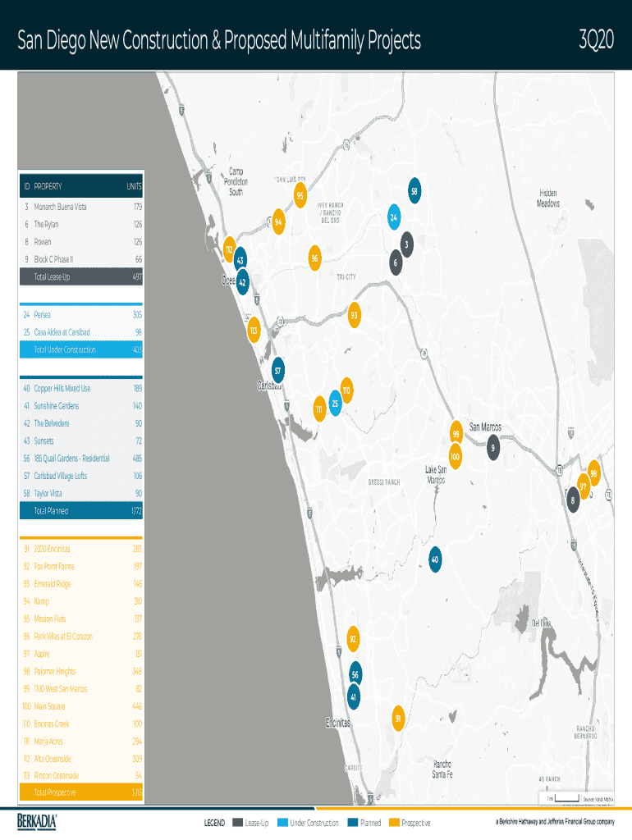Select the light blue marker 25

[x=335, y=403]
